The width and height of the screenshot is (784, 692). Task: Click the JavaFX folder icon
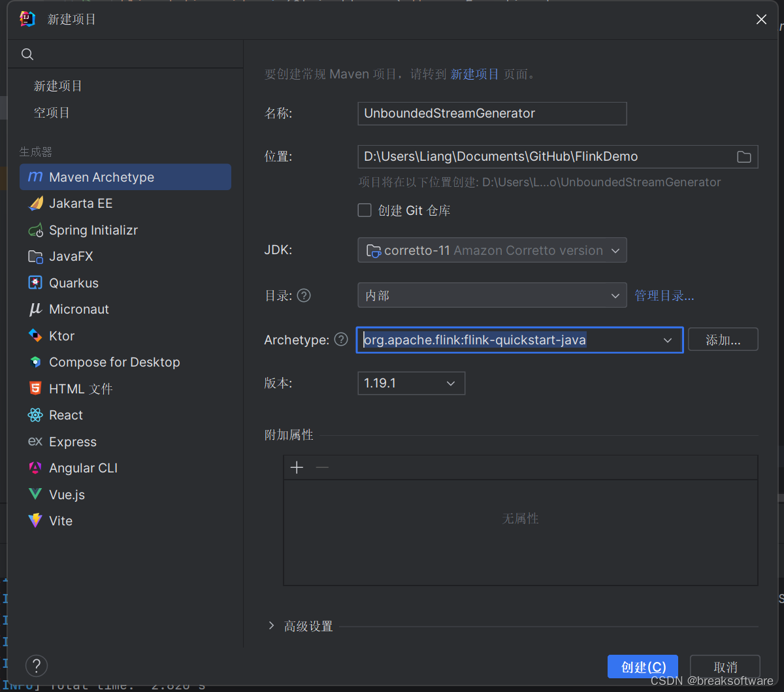(35, 256)
